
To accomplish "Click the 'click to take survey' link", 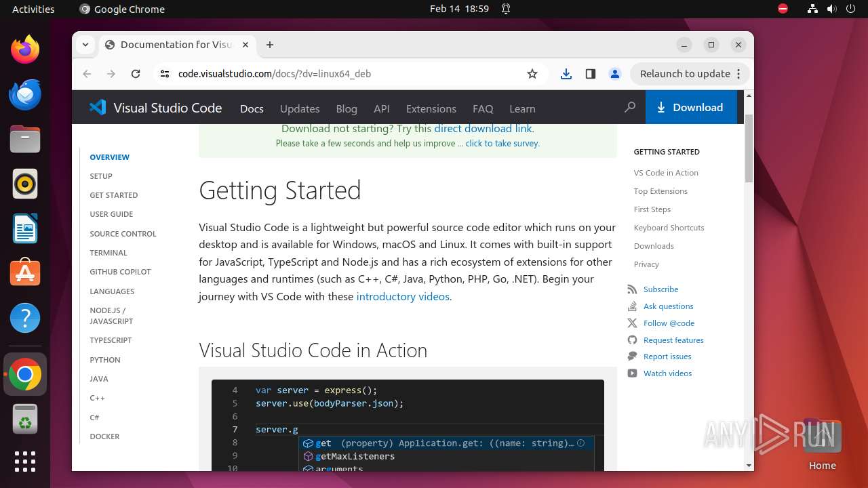I will point(502,144).
